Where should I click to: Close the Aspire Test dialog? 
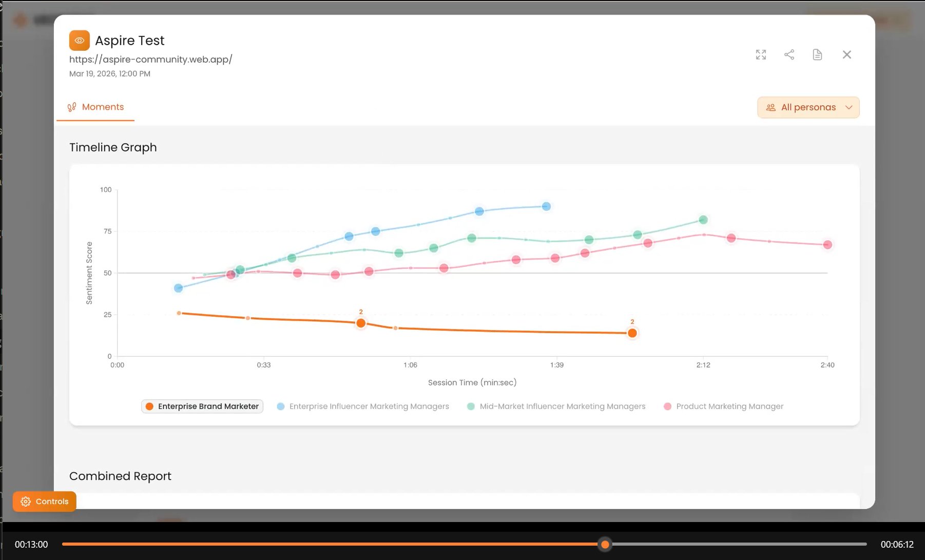(847, 54)
